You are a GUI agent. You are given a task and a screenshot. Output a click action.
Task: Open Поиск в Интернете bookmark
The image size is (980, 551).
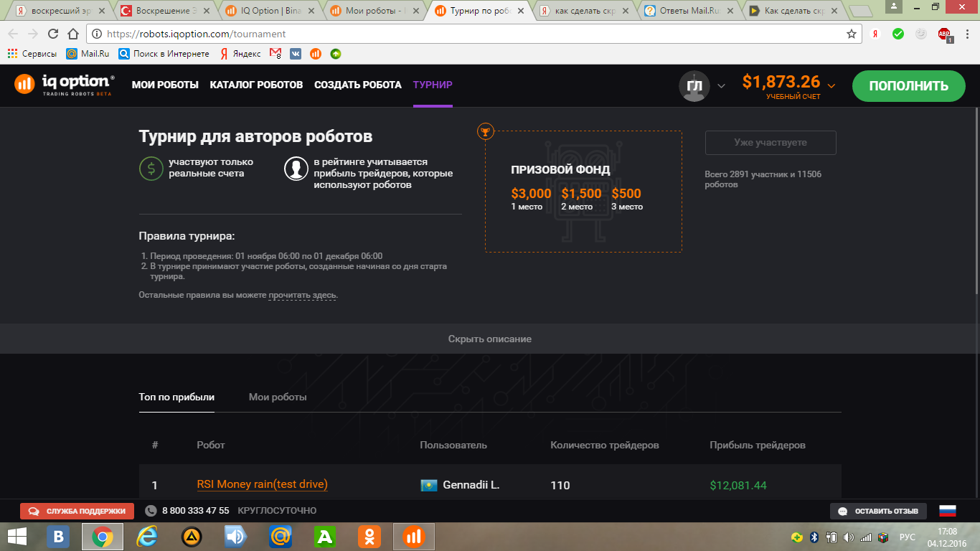pos(164,54)
